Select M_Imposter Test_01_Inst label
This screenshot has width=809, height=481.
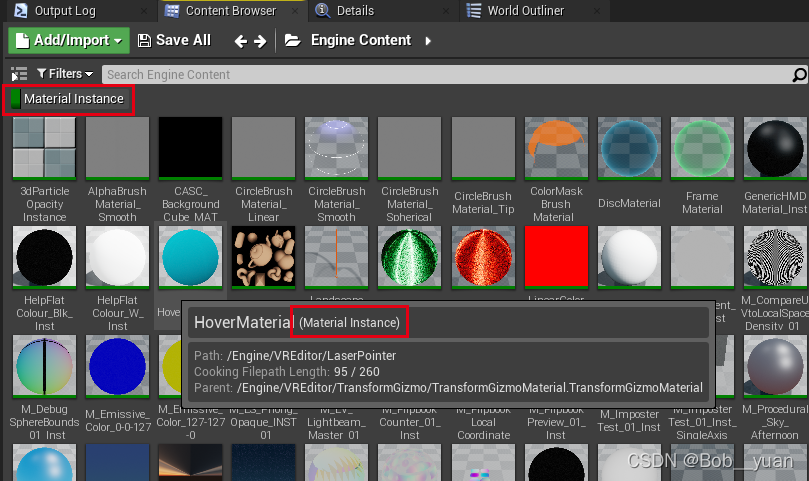[x=629, y=421]
